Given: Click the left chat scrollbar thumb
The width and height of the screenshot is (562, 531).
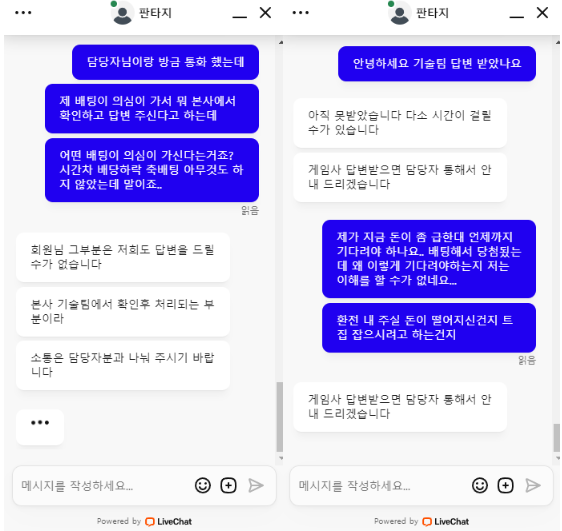Looking at the screenshot, I should [x=280, y=417].
